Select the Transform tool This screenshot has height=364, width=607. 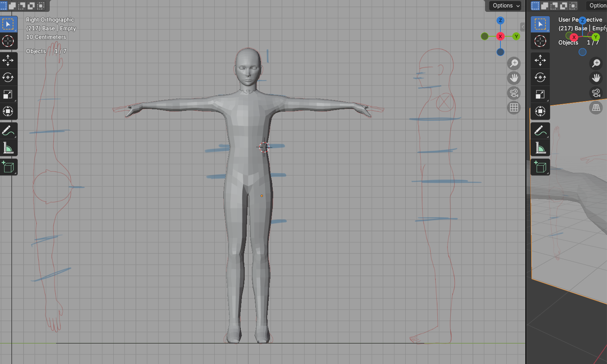[8, 112]
